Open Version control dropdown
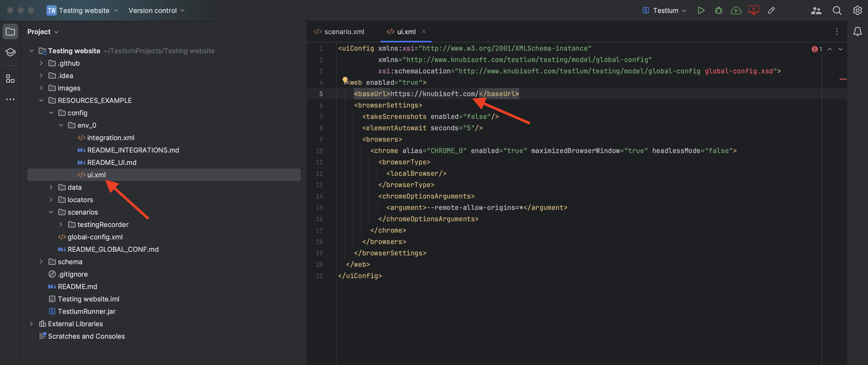Viewport: 868px width, 365px height. click(x=157, y=10)
